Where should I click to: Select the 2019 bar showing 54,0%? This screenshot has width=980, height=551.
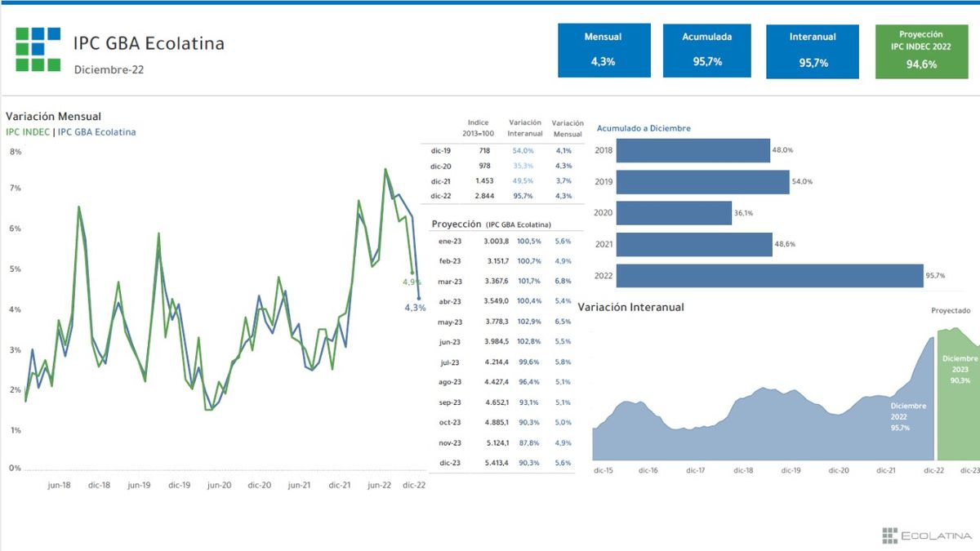coord(702,181)
